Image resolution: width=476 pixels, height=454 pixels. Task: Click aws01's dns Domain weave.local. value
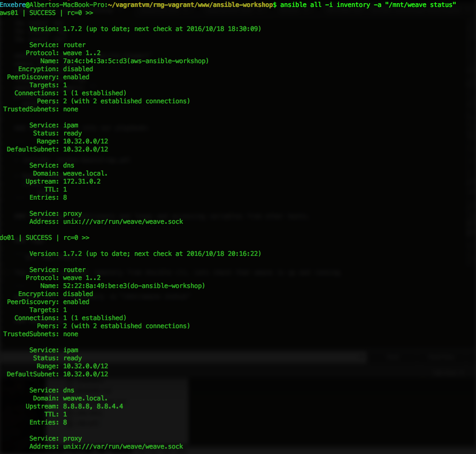pyautogui.click(x=86, y=173)
